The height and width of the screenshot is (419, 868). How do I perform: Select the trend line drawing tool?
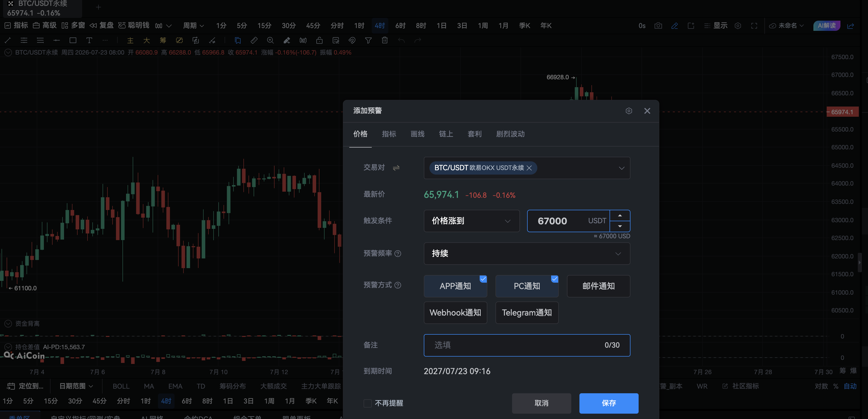(8, 40)
